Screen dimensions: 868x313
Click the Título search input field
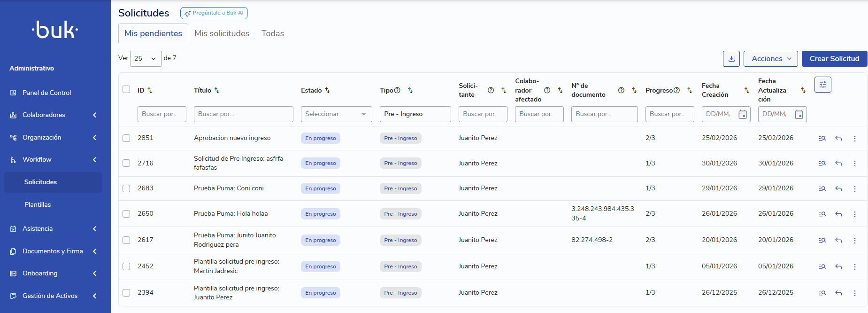[243, 114]
